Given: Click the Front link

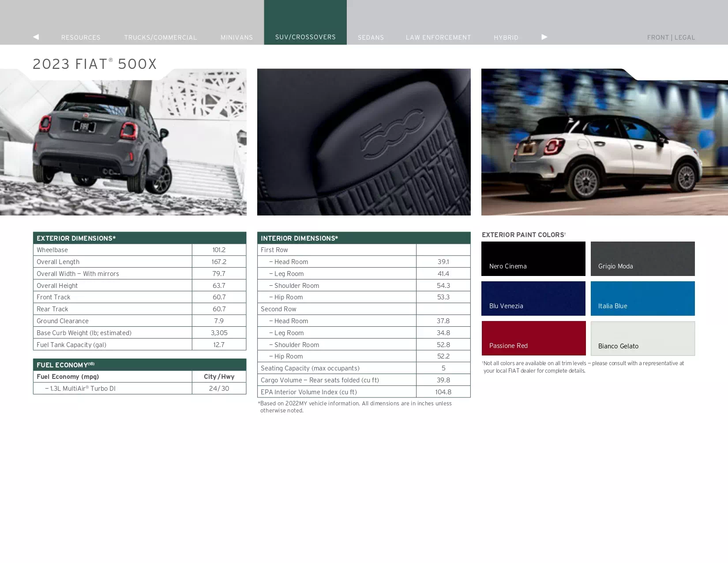Looking at the screenshot, I should coord(658,38).
